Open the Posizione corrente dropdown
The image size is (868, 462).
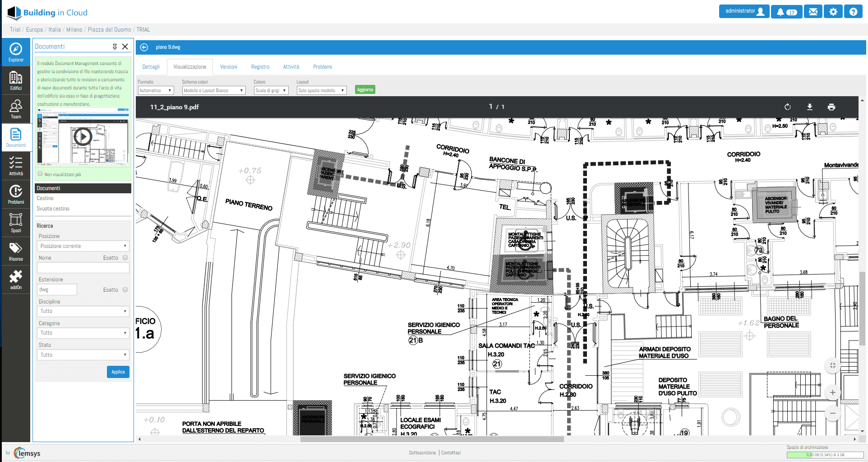tap(83, 246)
